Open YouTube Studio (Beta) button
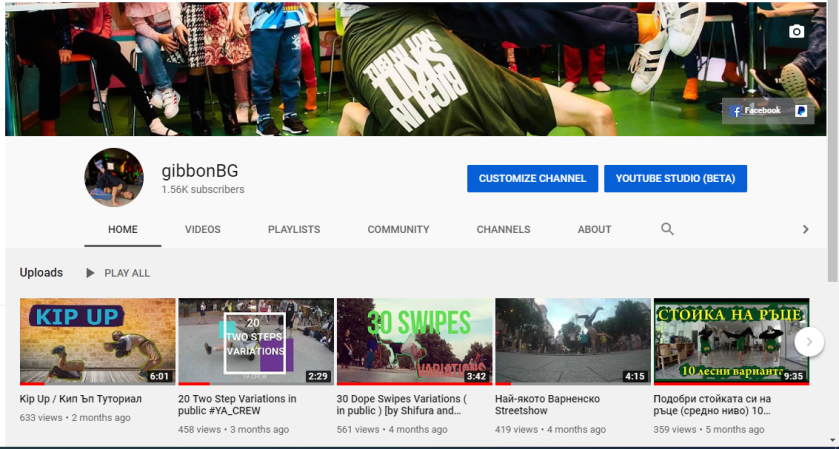Viewport: 839px width, 449px height. tap(675, 179)
